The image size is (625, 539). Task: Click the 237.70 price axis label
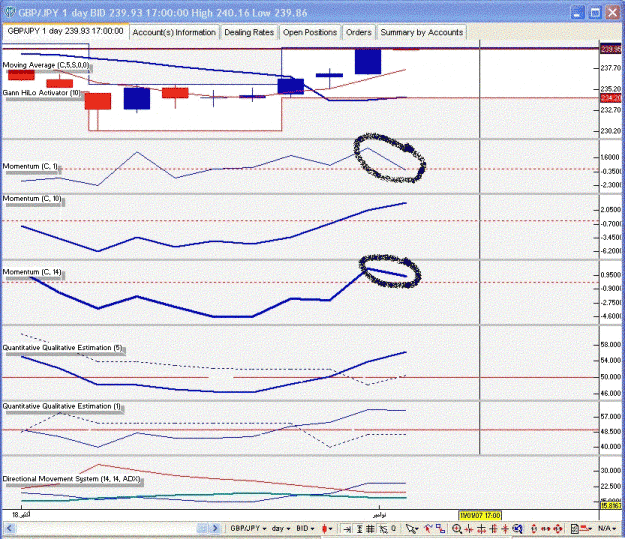(x=612, y=68)
